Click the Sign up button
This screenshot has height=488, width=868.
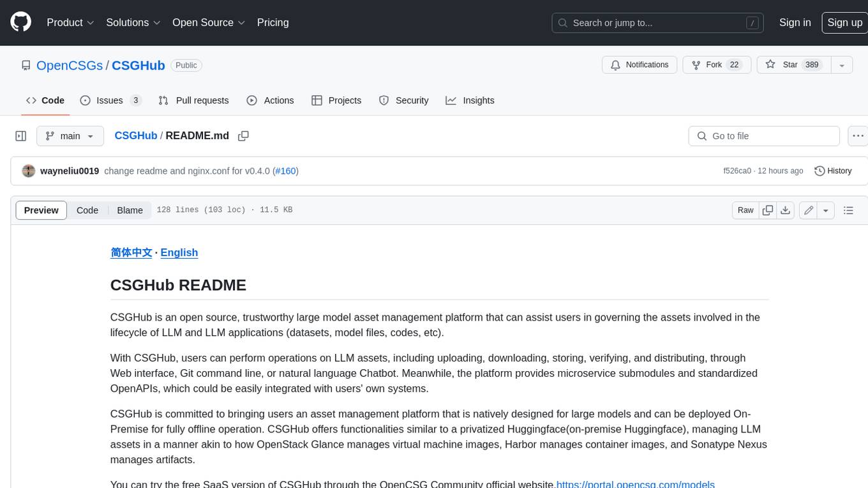click(x=844, y=22)
